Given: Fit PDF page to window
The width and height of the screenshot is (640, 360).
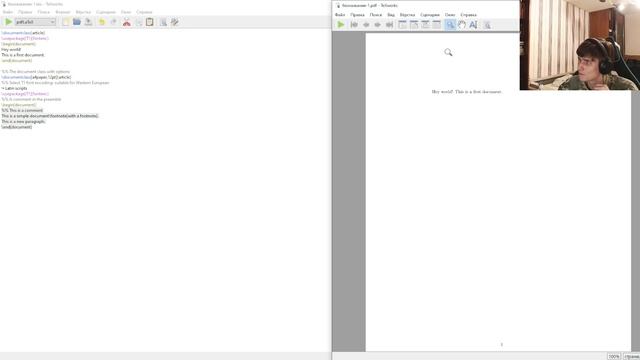Looking at the screenshot, I should (437, 25).
